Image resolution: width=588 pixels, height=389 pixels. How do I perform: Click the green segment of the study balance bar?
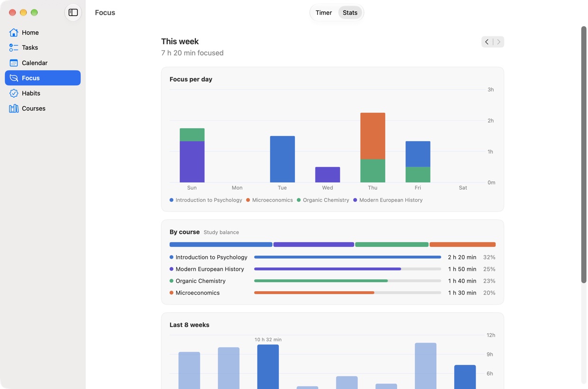pyautogui.click(x=392, y=245)
